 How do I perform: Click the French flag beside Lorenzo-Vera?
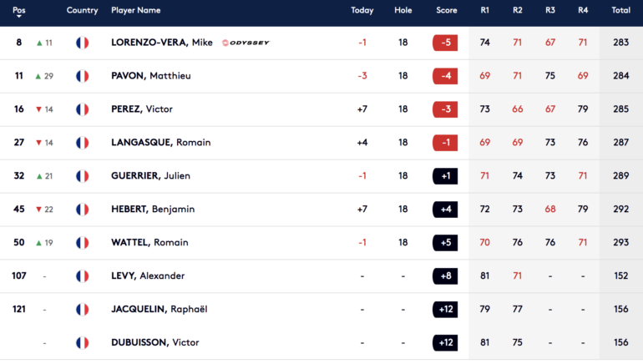pos(82,43)
